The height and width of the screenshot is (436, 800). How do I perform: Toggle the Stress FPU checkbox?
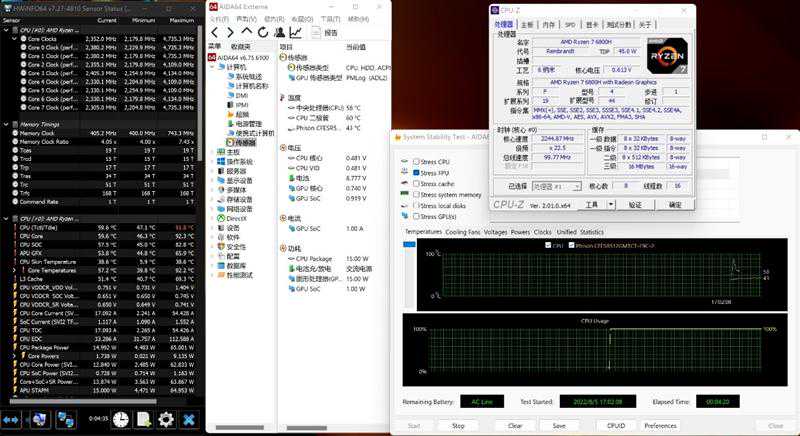coord(416,172)
